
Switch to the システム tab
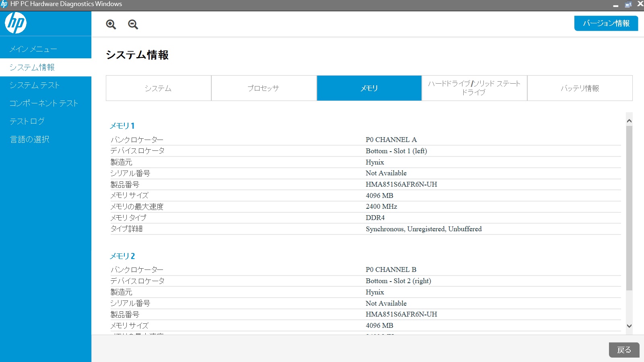pyautogui.click(x=158, y=88)
